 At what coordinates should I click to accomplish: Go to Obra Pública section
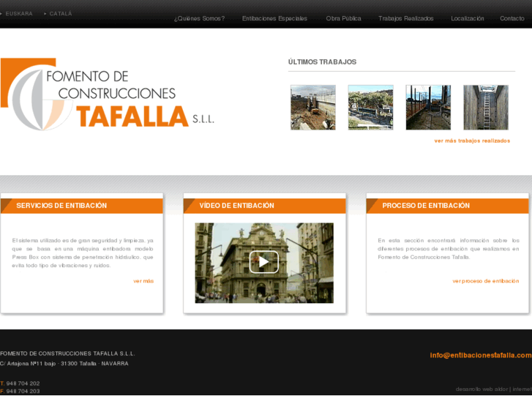343,18
